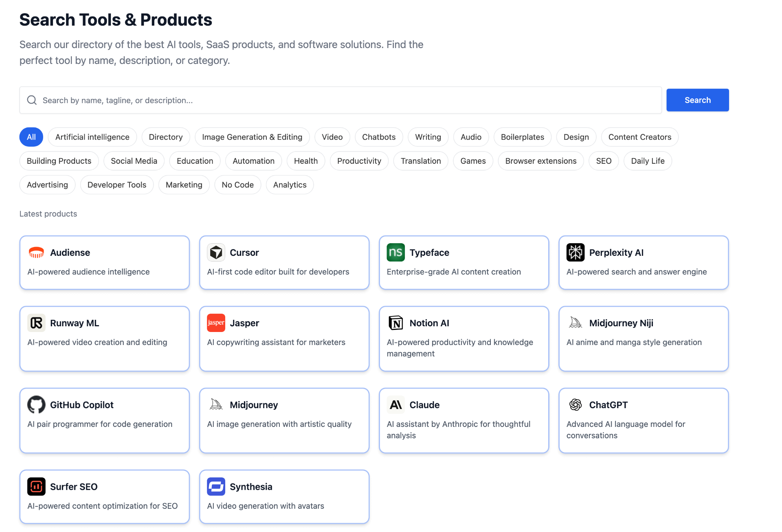The height and width of the screenshot is (532, 782).
Task: Click the red Jasper logo icon
Action: click(x=216, y=323)
